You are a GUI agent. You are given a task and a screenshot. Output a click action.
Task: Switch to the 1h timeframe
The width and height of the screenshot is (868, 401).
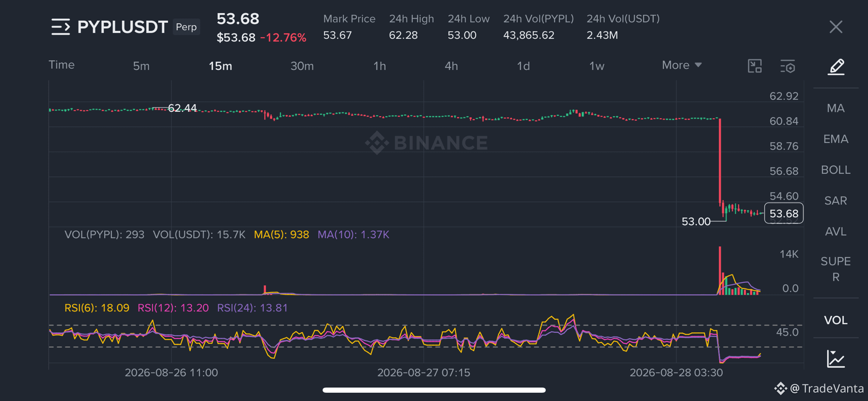(380, 66)
